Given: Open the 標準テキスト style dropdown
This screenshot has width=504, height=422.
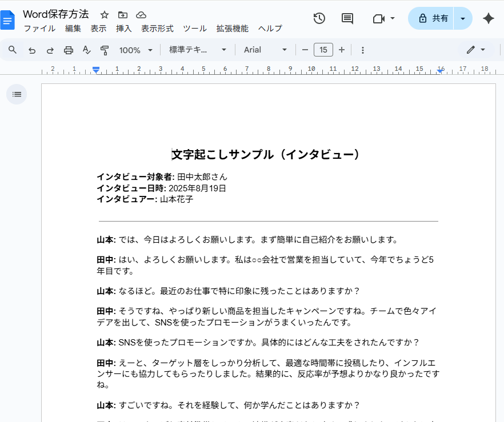Looking at the screenshot, I should point(197,50).
